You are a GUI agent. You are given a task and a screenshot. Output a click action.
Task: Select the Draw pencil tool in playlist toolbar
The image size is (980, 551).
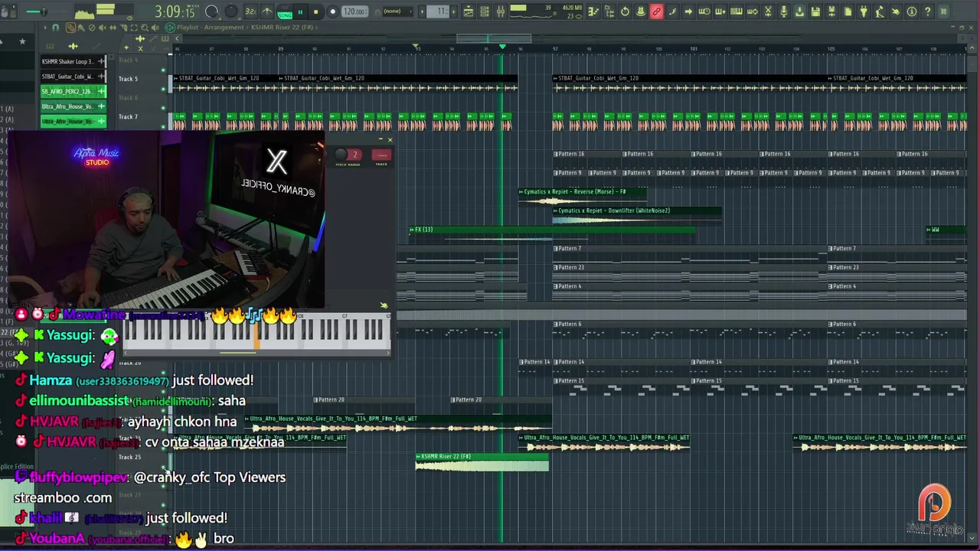pyautogui.click(x=70, y=28)
